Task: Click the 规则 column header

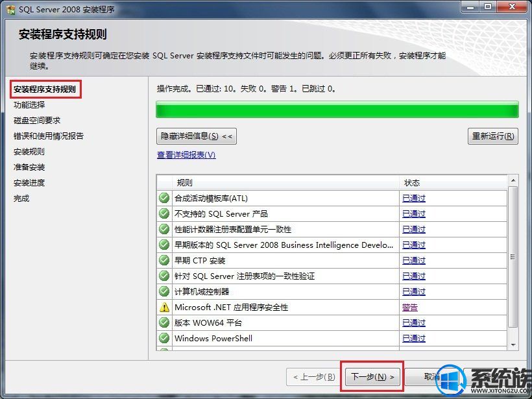Action: click(x=285, y=183)
